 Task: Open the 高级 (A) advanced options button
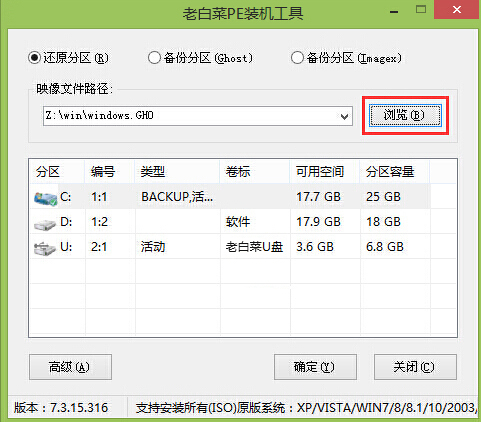pyautogui.click(x=70, y=367)
